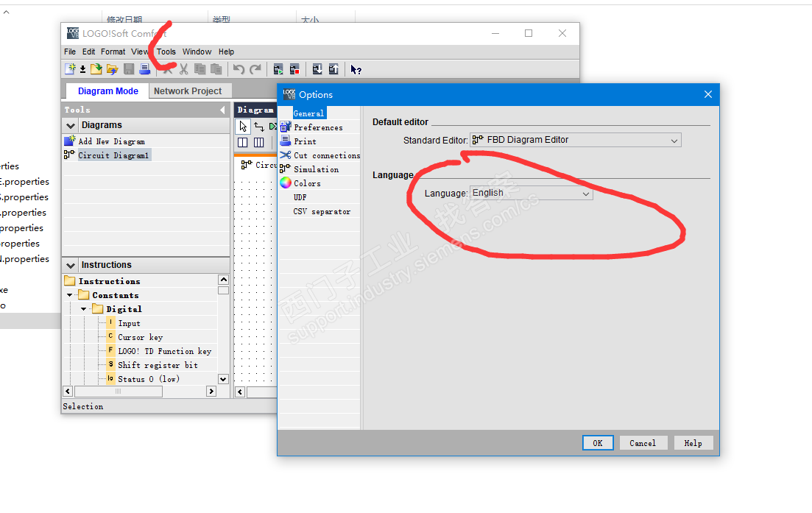Click the New file toolbar icon
812x513 pixels.
click(70, 69)
